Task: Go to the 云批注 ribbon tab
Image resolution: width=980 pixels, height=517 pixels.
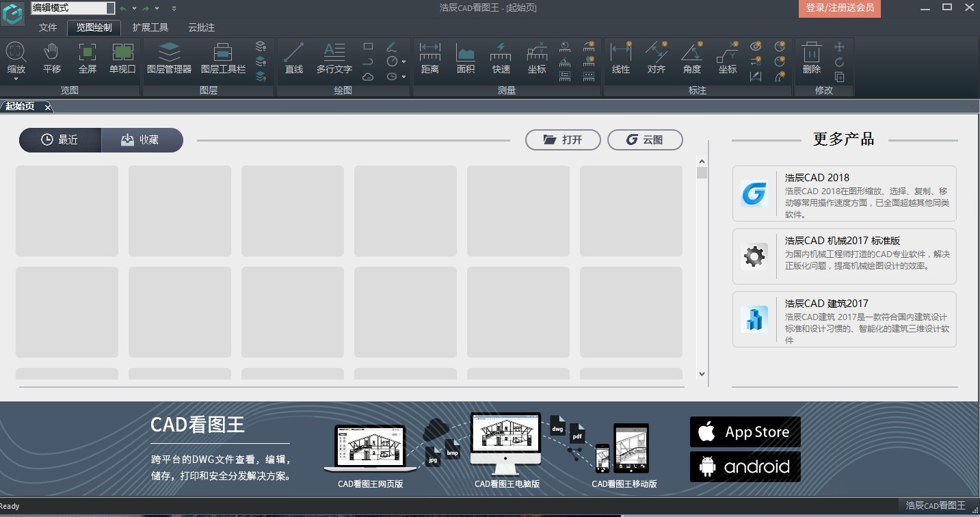Action: pyautogui.click(x=202, y=27)
